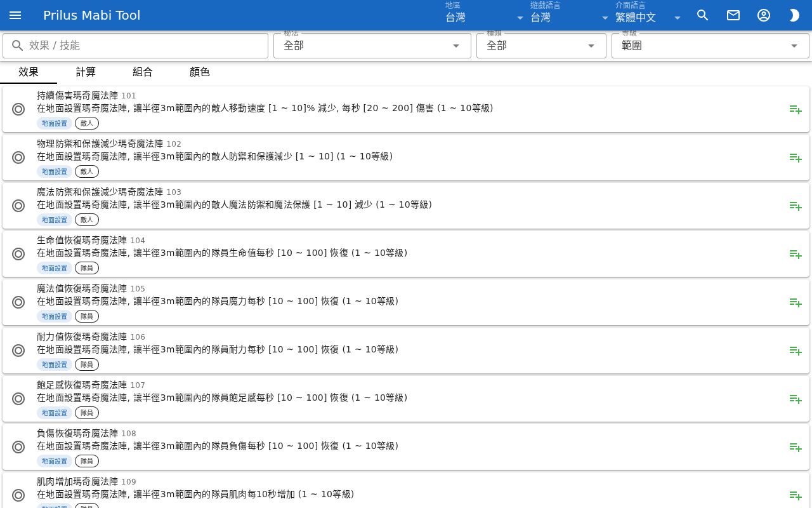Add effect 104 生命值恢復瑪奇魔法陣 to list
This screenshot has width=812, height=508.
click(x=796, y=254)
